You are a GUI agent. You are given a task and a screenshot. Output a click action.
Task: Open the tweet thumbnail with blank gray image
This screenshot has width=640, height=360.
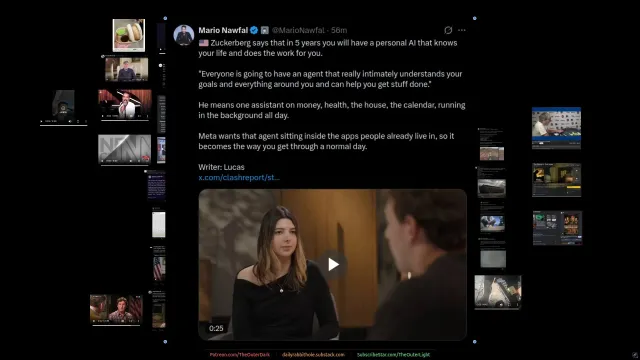click(x=493, y=259)
